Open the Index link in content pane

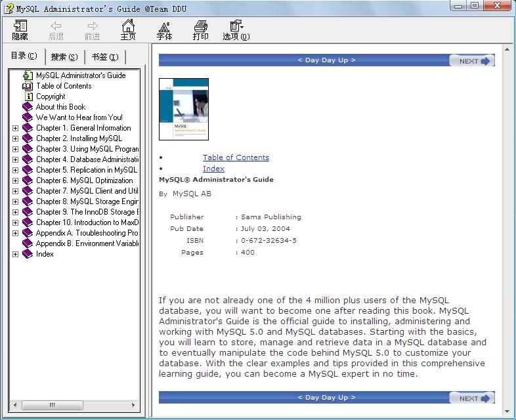pos(213,169)
